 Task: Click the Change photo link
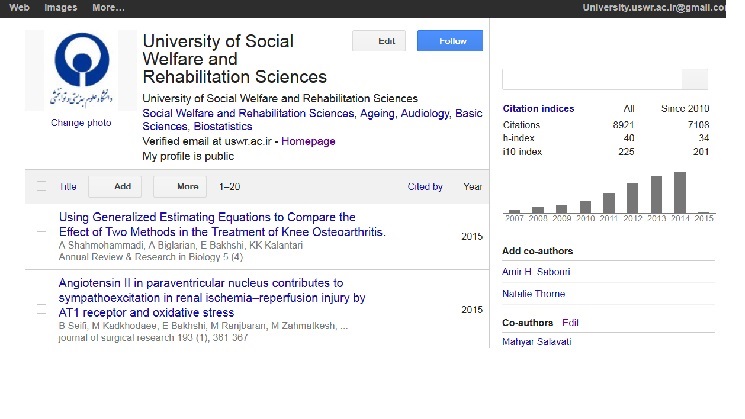coord(81,123)
